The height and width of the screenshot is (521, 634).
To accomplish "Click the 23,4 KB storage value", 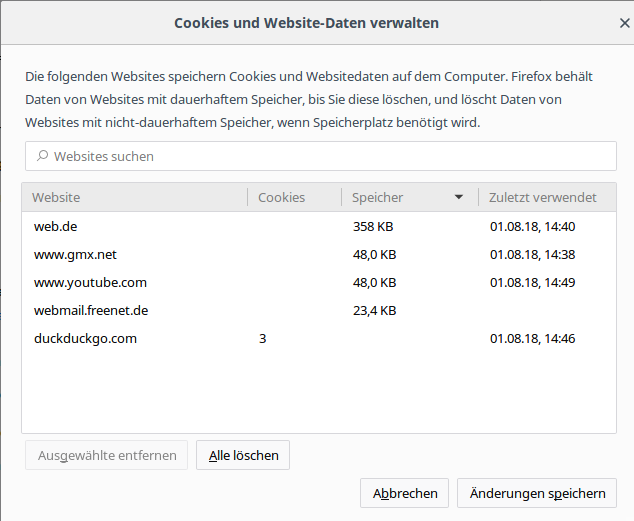I will [374, 311].
